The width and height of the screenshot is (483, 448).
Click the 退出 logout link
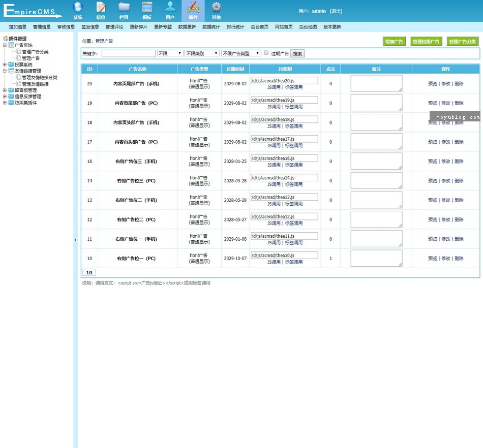[x=336, y=11]
